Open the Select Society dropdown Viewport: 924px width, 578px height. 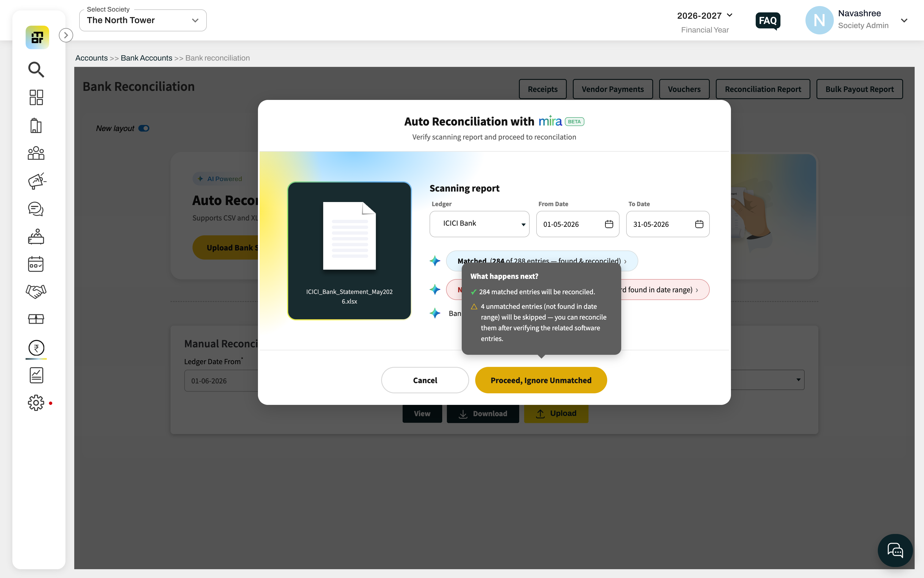coord(143,20)
